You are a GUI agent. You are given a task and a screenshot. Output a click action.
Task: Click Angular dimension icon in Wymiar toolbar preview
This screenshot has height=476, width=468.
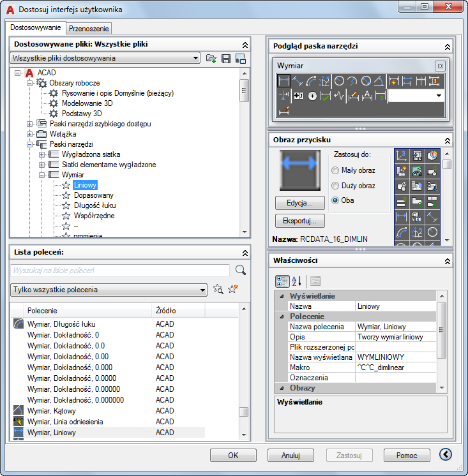(379, 82)
